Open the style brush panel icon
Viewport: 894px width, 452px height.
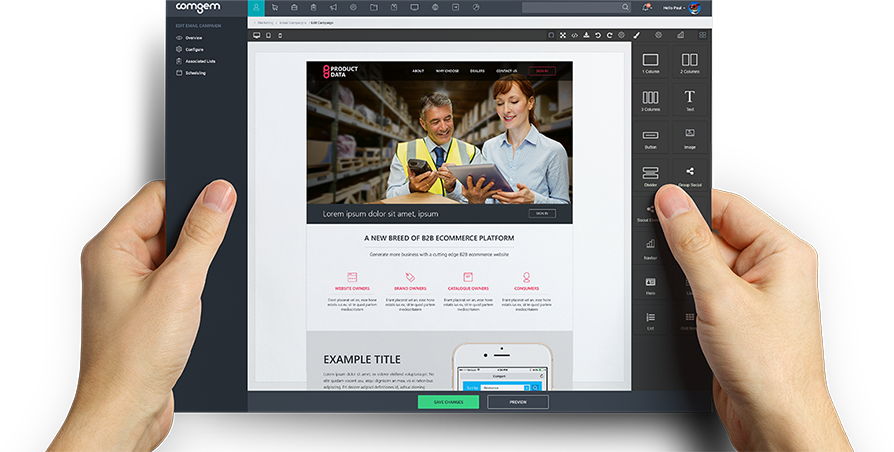pyautogui.click(x=637, y=35)
